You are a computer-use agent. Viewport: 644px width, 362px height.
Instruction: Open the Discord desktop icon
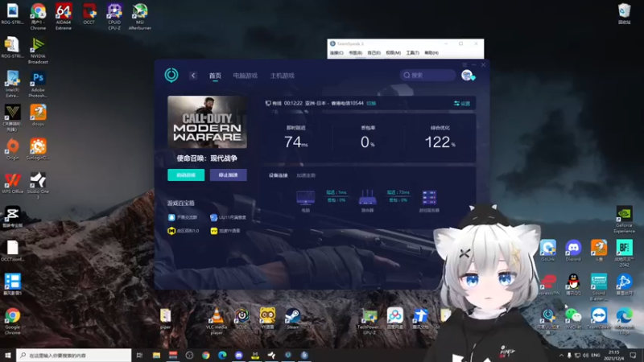(x=573, y=250)
